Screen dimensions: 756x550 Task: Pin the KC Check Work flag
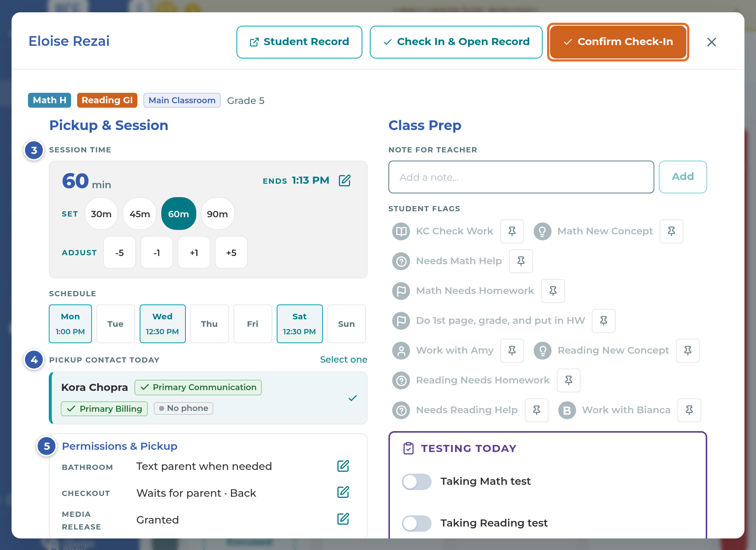pos(512,231)
